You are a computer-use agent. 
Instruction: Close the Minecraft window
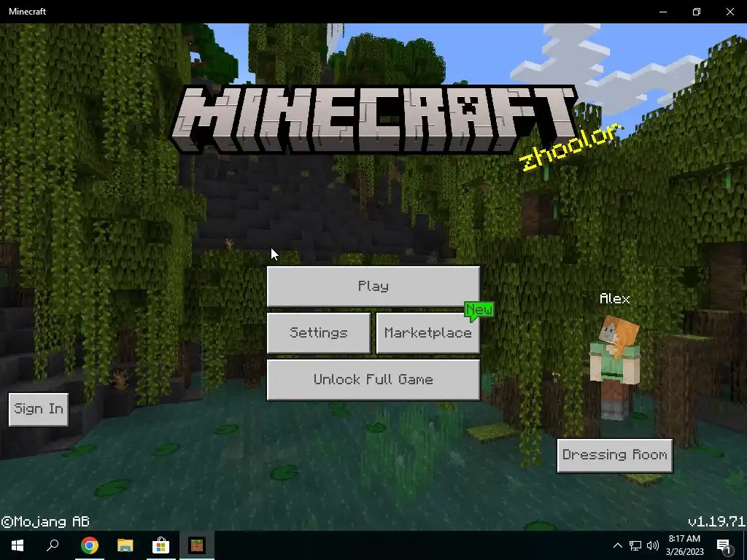click(x=729, y=12)
